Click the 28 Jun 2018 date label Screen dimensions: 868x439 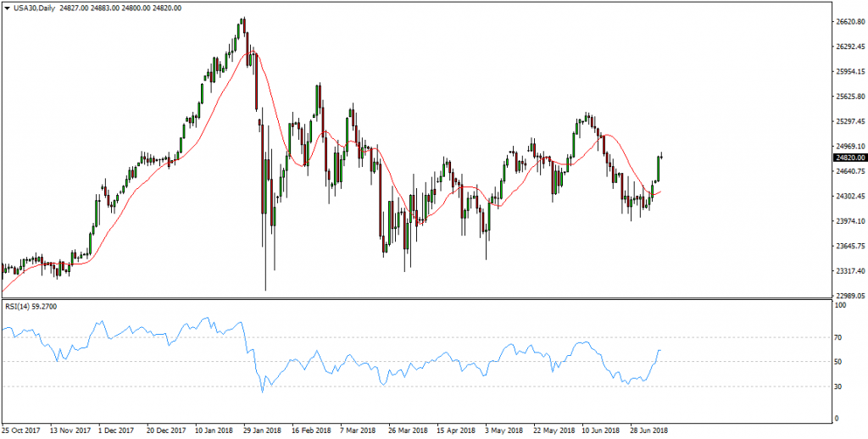(650, 430)
